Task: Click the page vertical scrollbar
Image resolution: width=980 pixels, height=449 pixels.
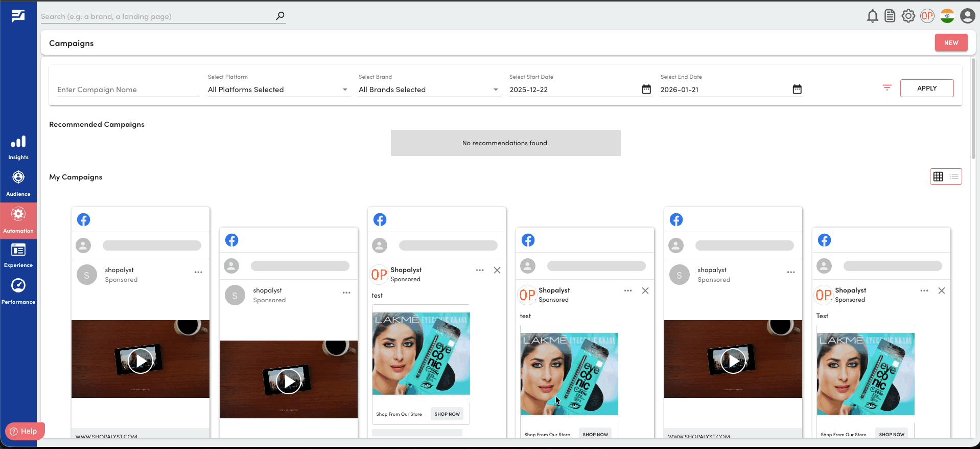Action: tap(974, 109)
